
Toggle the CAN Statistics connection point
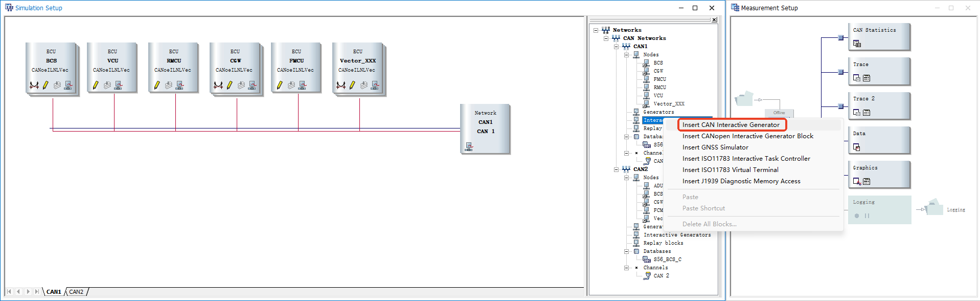click(840, 37)
